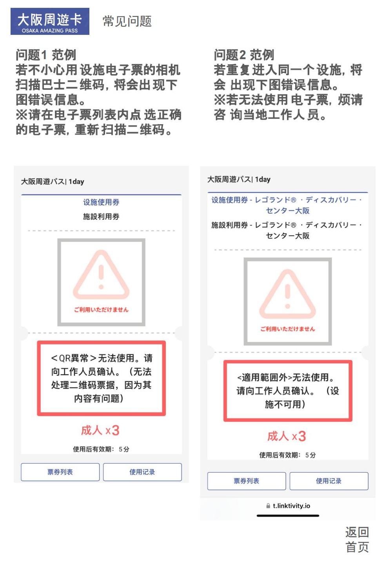The height and width of the screenshot is (569, 392).
Task: Open 票券列表 in the left ticket
Action: (x=60, y=472)
